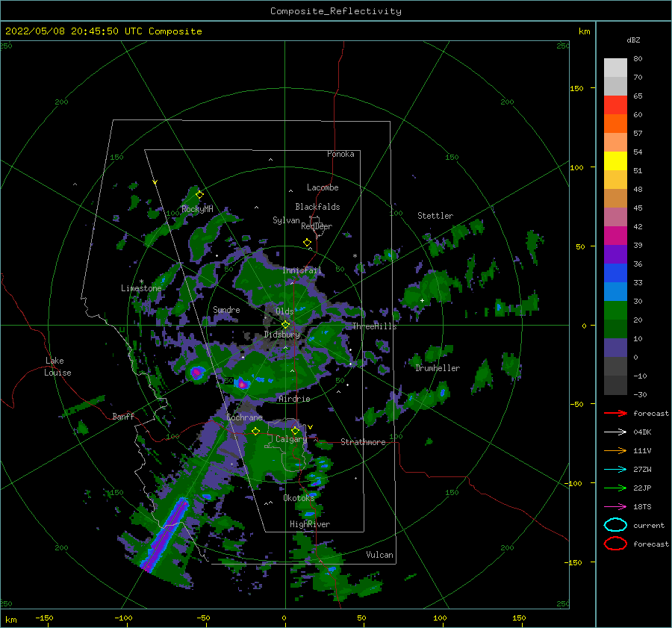Pick the 80 dBZ light gray swatch
672x628 pixels.
(615, 67)
